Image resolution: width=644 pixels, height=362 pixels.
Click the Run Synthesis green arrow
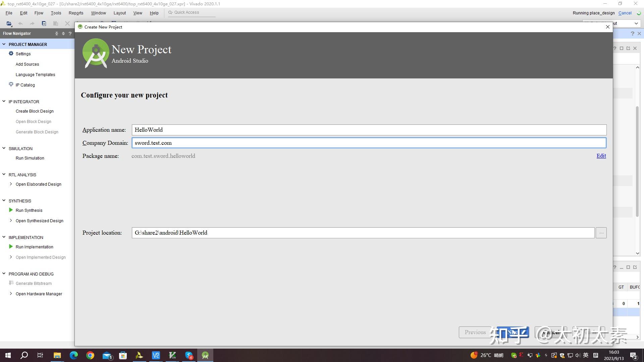[11, 210]
